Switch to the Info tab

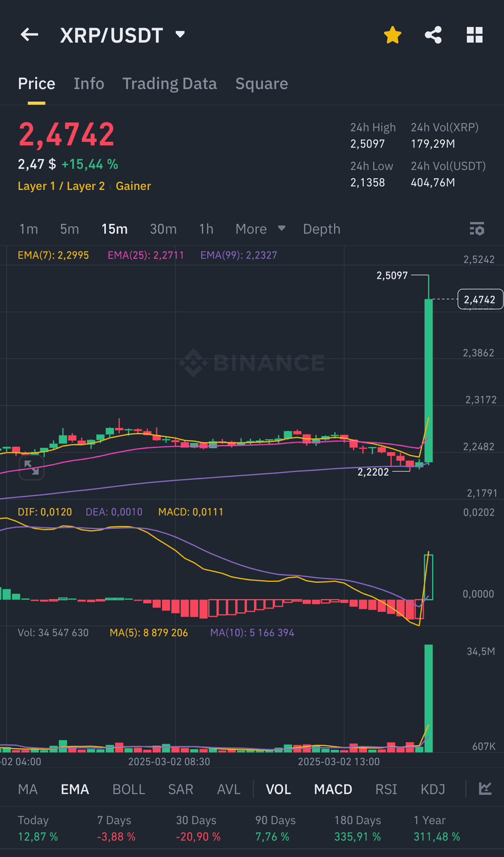(x=89, y=83)
